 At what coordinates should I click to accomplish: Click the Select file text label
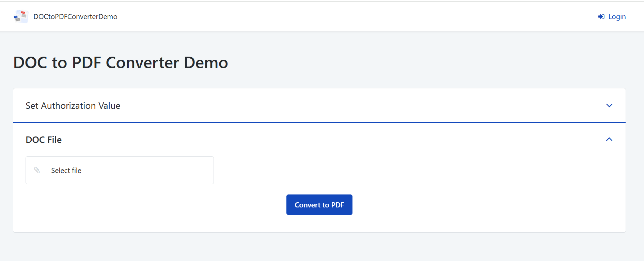[66, 170]
